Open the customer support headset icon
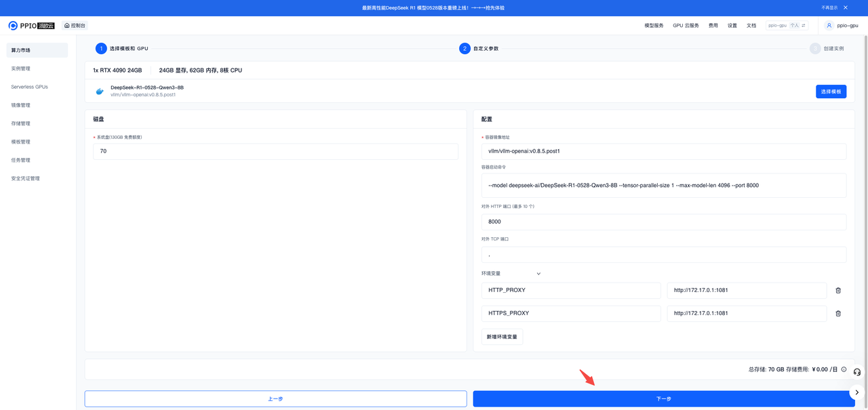This screenshot has height=410, width=868. [857, 372]
